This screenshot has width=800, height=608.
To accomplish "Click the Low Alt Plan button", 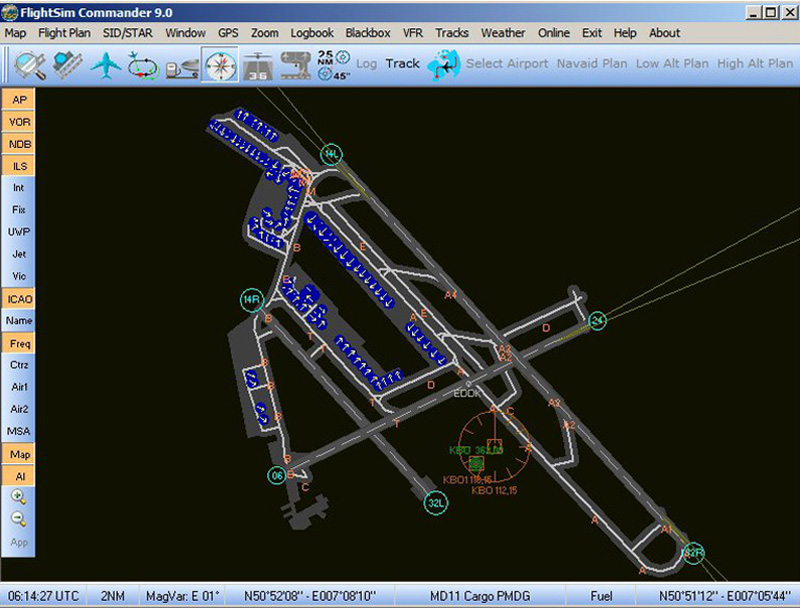I will [672, 64].
